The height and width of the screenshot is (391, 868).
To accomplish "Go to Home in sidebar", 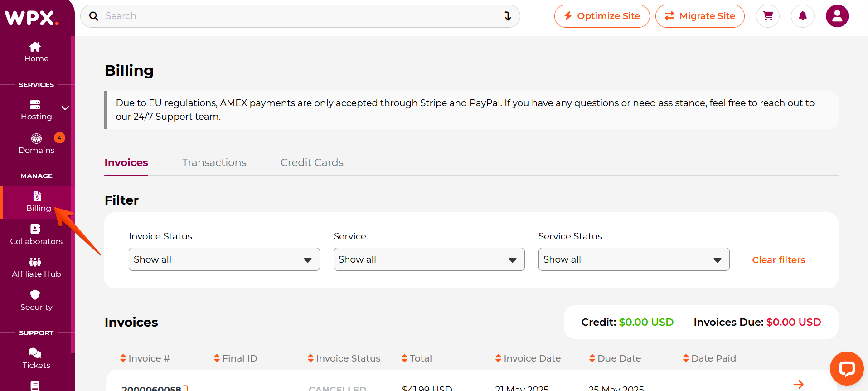I will [x=36, y=52].
